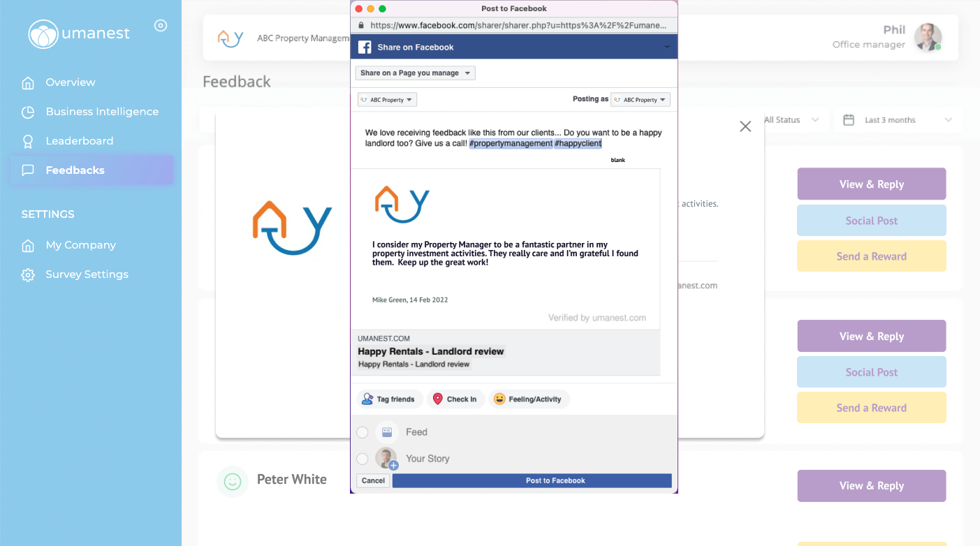The image size is (980, 546).
Task: Select the Feed radio option
Action: pyautogui.click(x=363, y=432)
